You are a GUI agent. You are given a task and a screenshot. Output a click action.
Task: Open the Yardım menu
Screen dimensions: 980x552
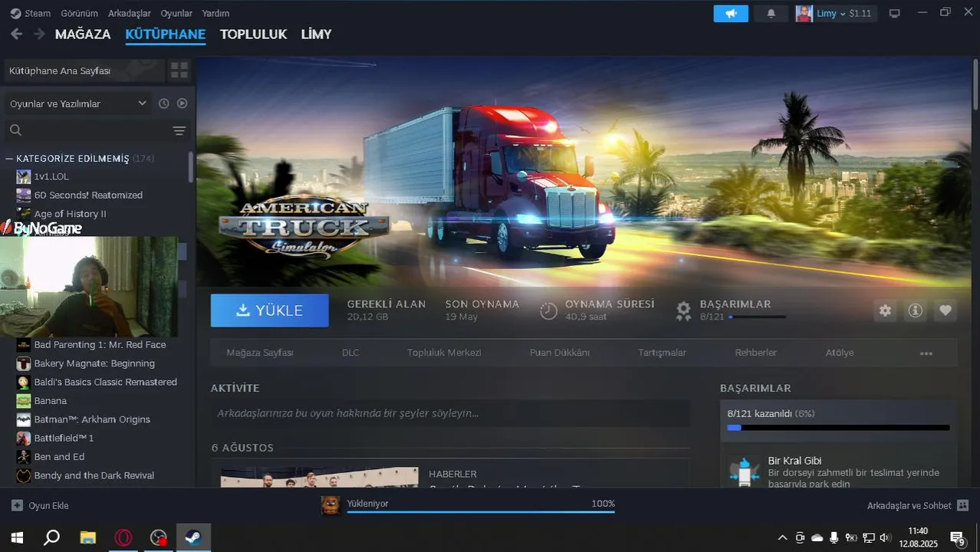(x=215, y=13)
